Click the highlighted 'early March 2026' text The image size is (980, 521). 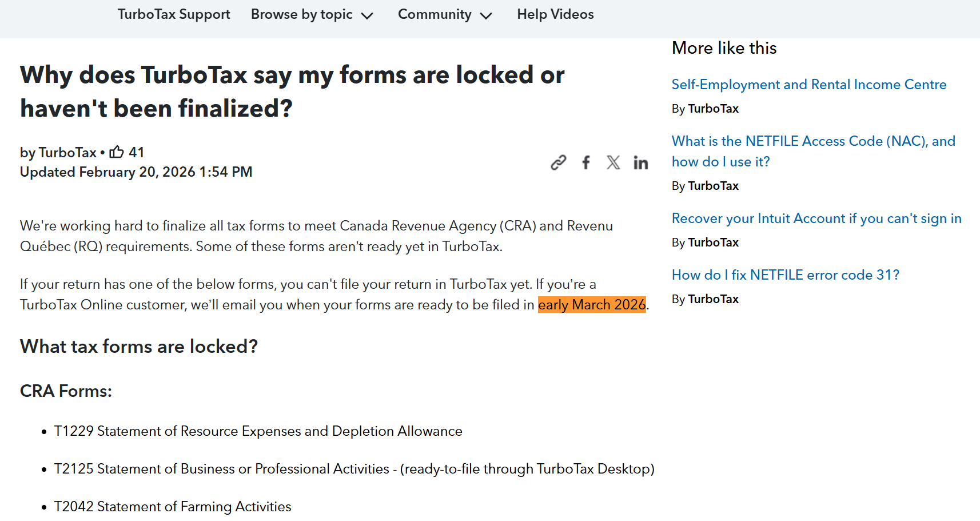(x=591, y=305)
